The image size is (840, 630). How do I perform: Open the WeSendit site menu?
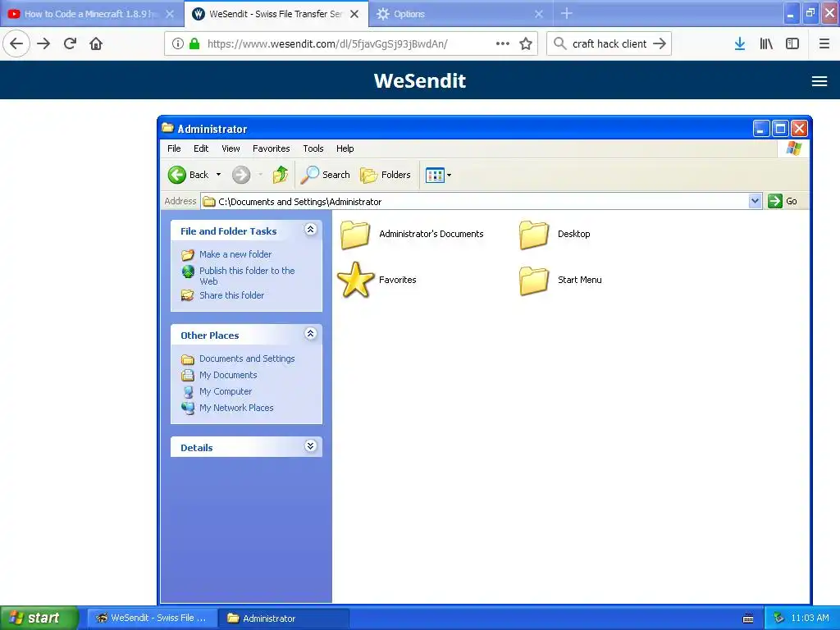[x=819, y=81]
